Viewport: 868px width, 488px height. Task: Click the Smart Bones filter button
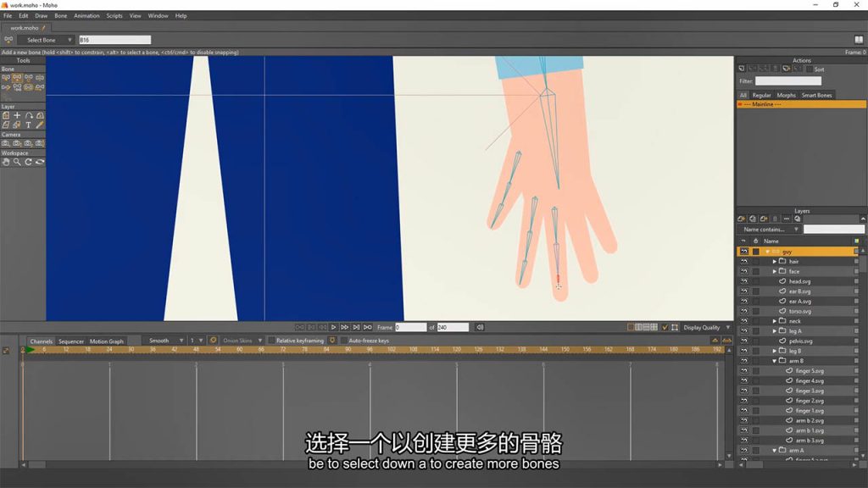[x=816, y=95]
